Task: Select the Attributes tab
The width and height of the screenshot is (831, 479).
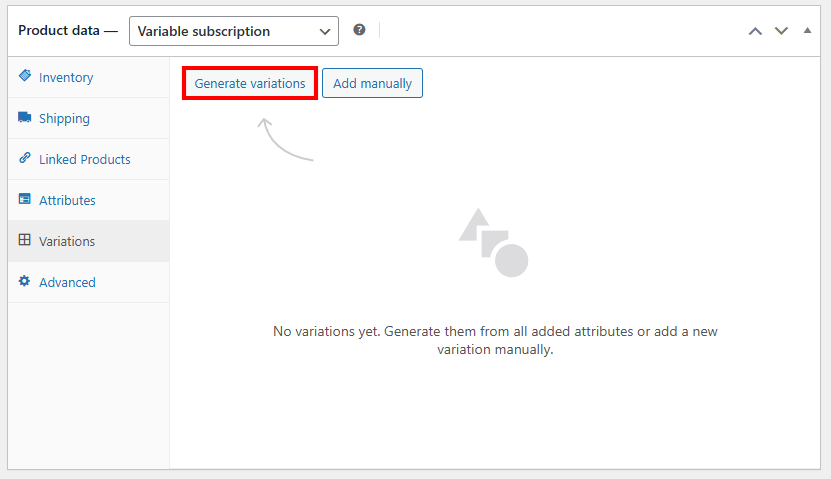Action: pyautogui.click(x=67, y=200)
